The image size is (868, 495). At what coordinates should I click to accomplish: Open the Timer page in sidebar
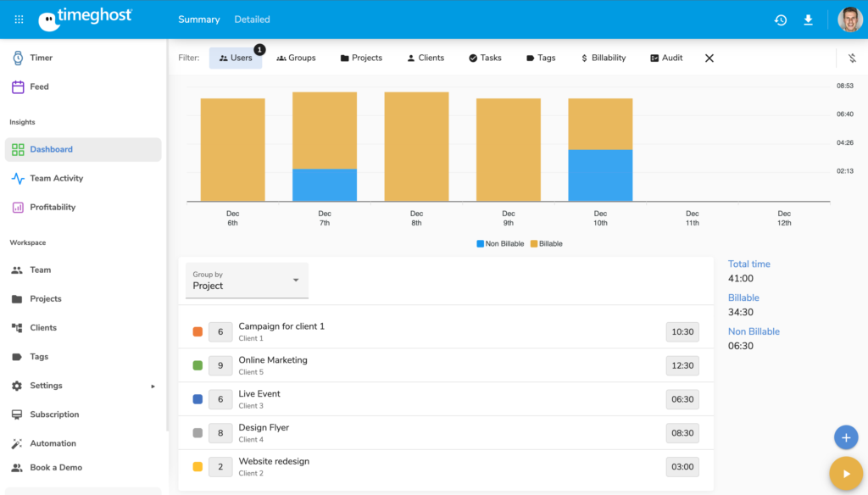click(x=41, y=58)
